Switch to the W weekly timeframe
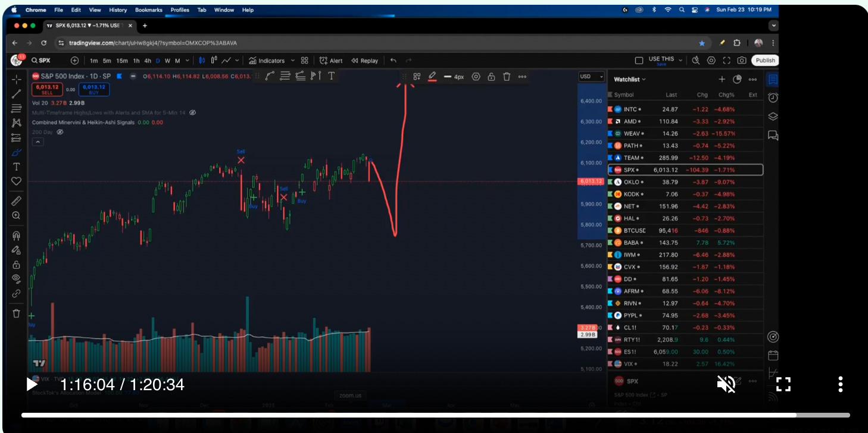This screenshot has width=868, height=433. click(x=167, y=61)
